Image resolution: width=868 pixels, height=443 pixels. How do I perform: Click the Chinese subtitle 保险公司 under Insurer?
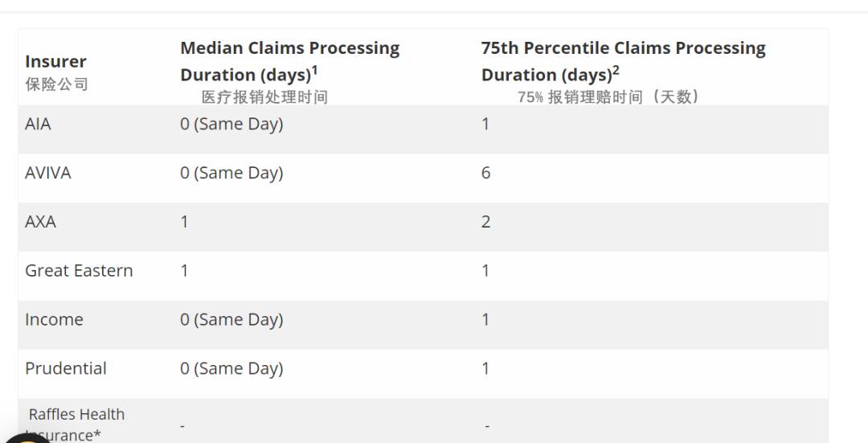56,84
